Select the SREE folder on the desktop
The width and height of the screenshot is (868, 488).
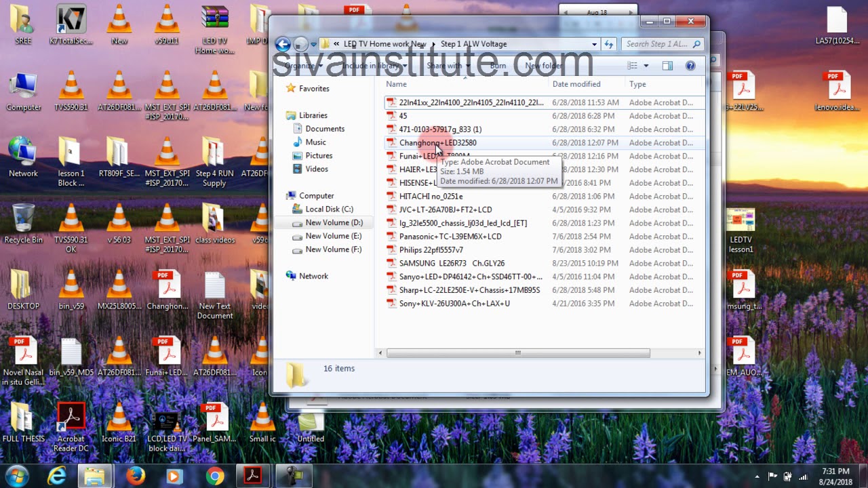pos(23,26)
